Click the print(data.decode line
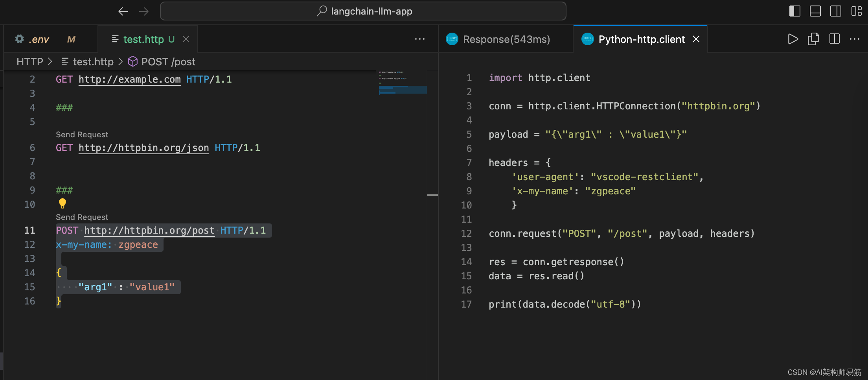 coord(565,304)
